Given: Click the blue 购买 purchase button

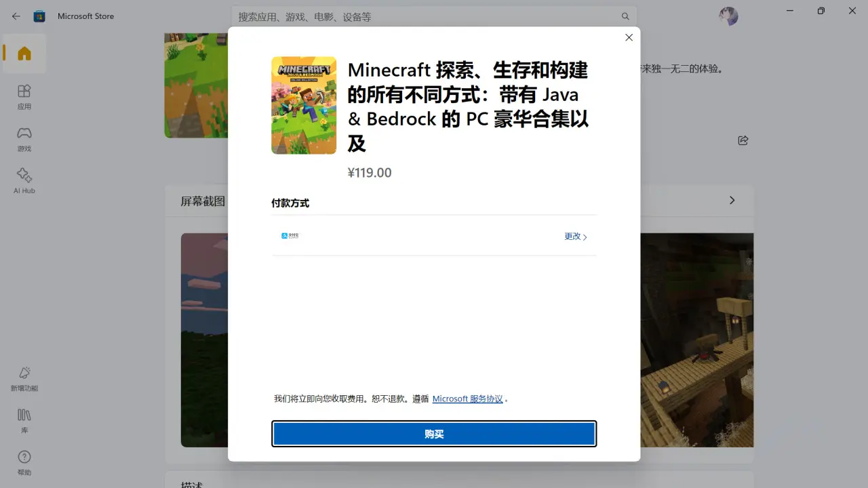Looking at the screenshot, I should click(434, 434).
